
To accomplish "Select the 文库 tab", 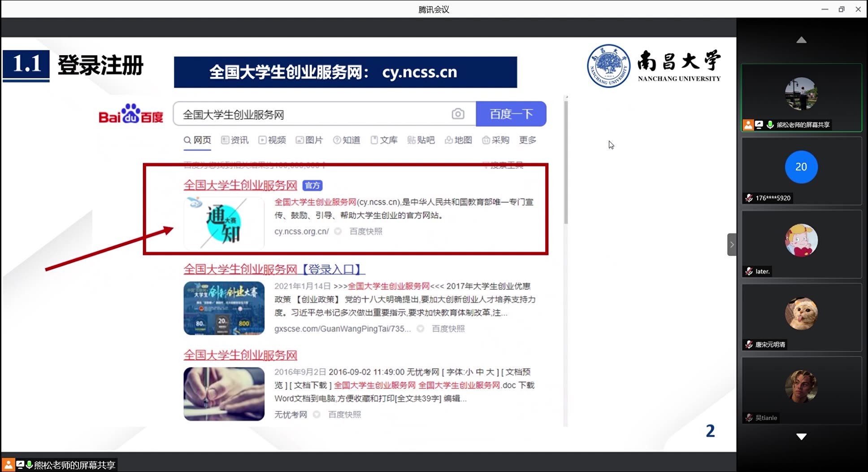I will tap(384, 140).
